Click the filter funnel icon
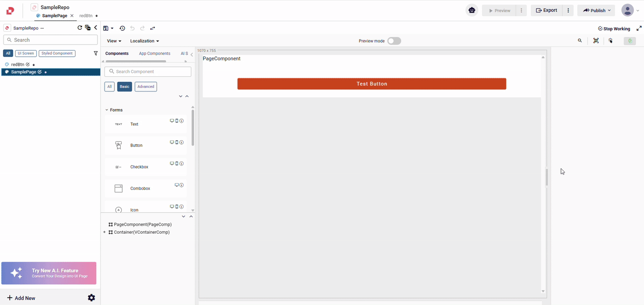The width and height of the screenshot is (644, 305). pos(96,53)
